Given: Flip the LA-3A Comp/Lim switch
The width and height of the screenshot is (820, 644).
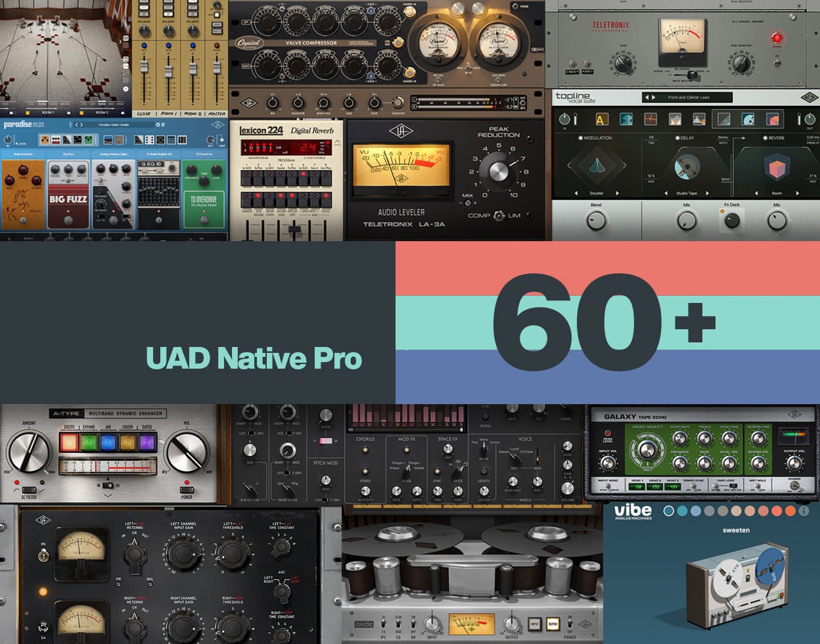Looking at the screenshot, I should point(499,215).
